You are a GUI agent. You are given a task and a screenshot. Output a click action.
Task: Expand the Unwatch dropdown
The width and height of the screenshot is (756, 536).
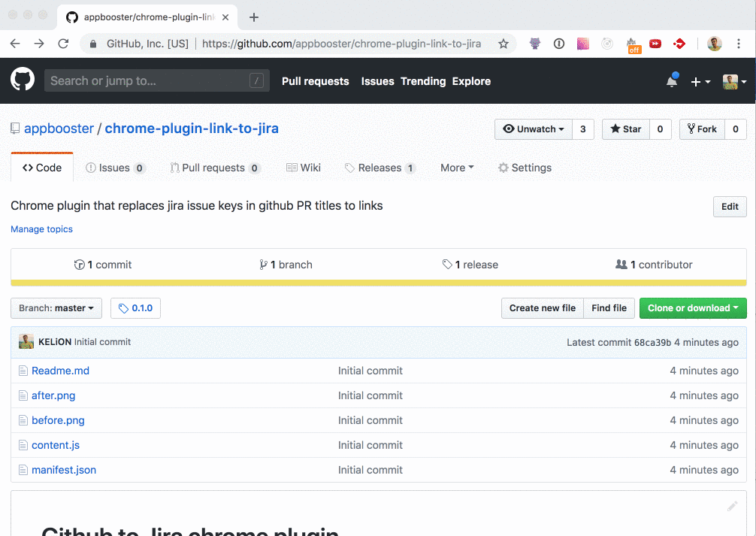pyautogui.click(x=534, y=129)
